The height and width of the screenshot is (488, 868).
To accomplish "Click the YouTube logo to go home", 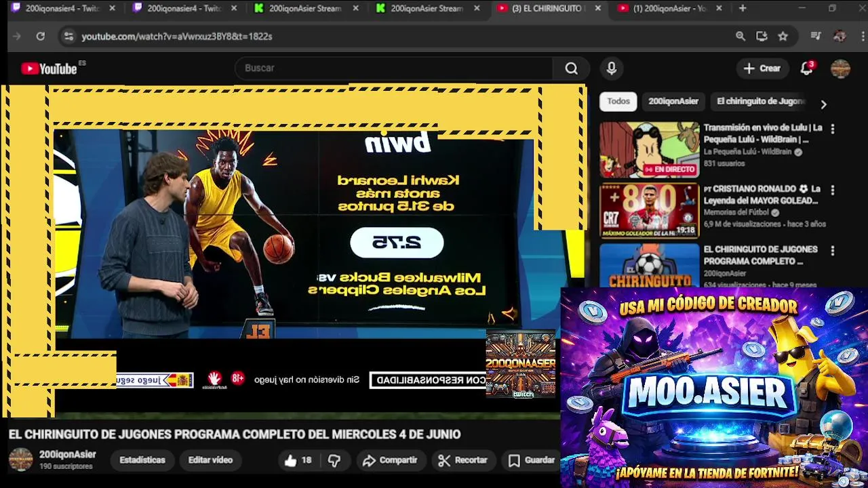I will pos(49,68).
